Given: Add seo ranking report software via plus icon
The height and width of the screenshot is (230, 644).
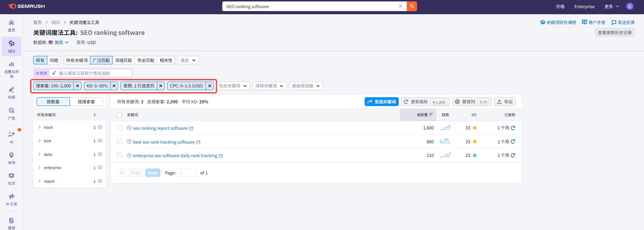Looking at the screenshot, I should click(x=129, y=128).
